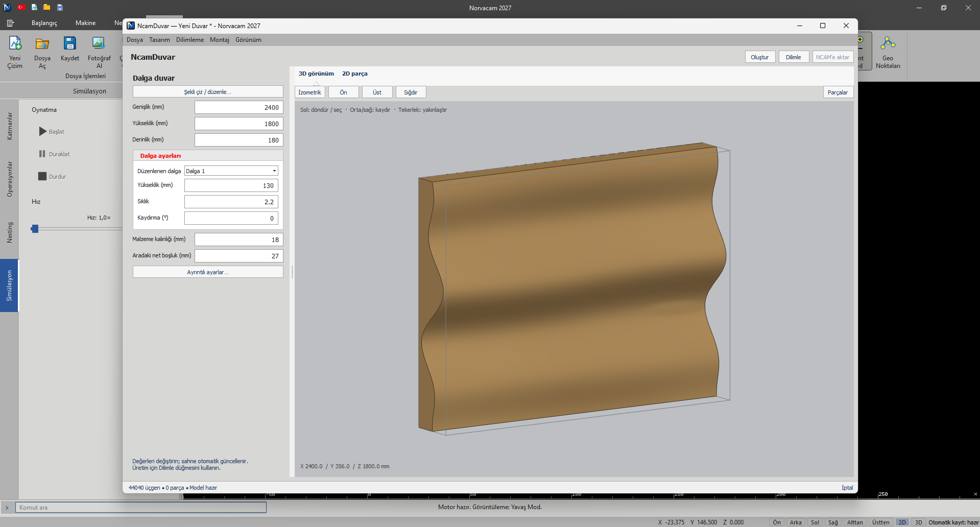
Task: Switch to the İzometrik view
Action: pyautogui.click(x=310, y=92)
